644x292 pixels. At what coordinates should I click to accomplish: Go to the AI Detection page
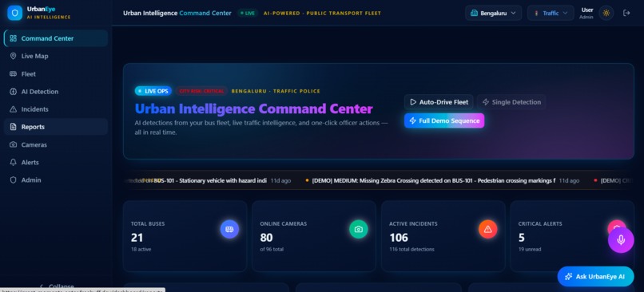pos(56,92)
